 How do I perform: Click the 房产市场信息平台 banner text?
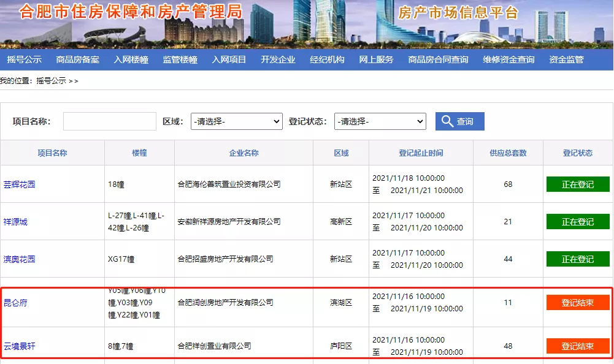click(x=458, y=12)
